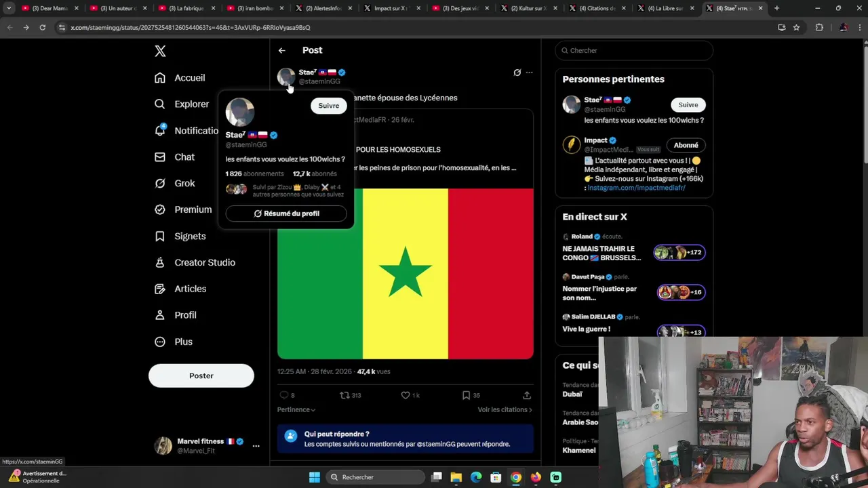868x488 pixels.
Task: Open the Instagram.com/impactmediafr link
Action: click(x=637, y=188)
